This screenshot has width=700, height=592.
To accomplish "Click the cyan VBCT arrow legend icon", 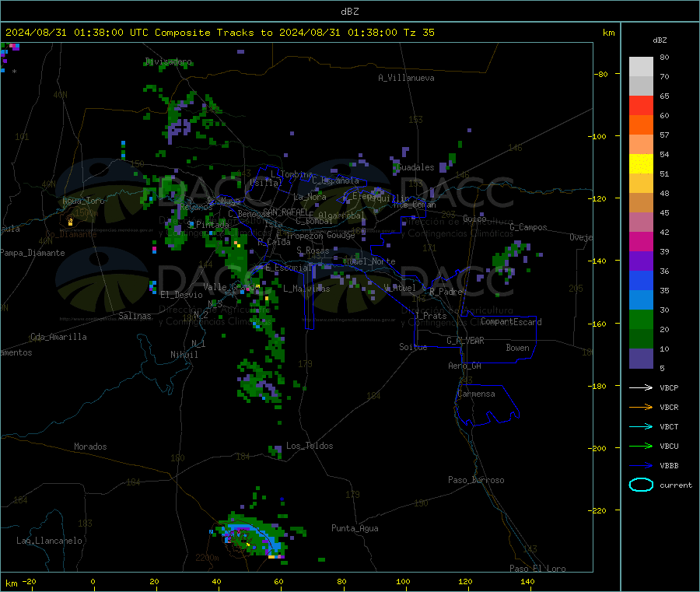I will tap(641, 426).
